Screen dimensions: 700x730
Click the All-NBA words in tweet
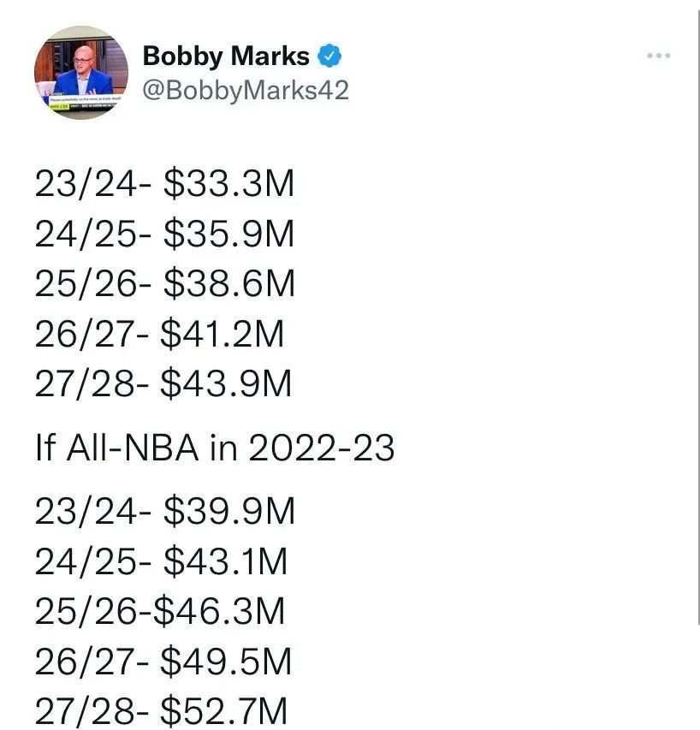point(133,448)
